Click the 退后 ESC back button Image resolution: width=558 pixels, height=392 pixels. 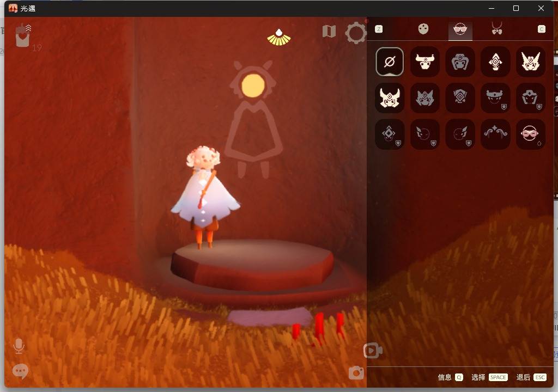(x=531, y=377)
